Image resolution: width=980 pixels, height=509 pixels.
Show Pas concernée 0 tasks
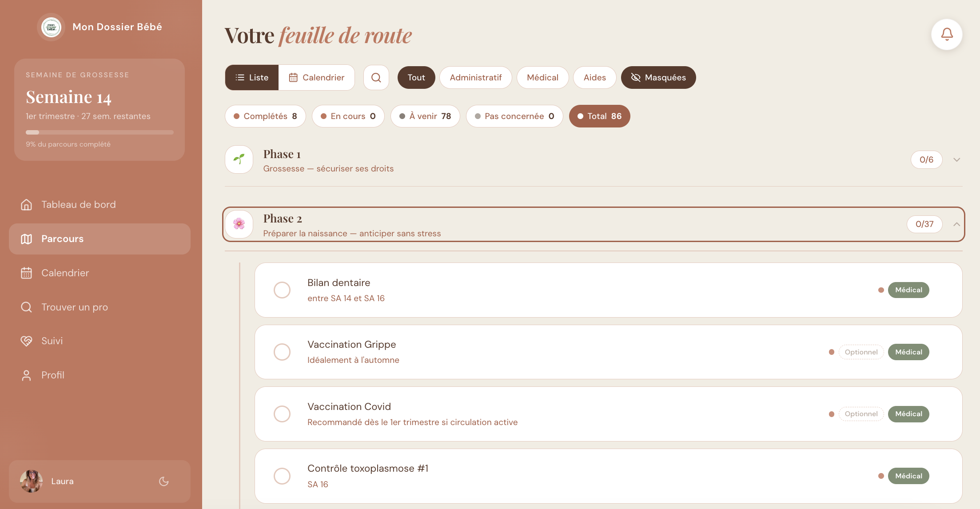(514, 116)
